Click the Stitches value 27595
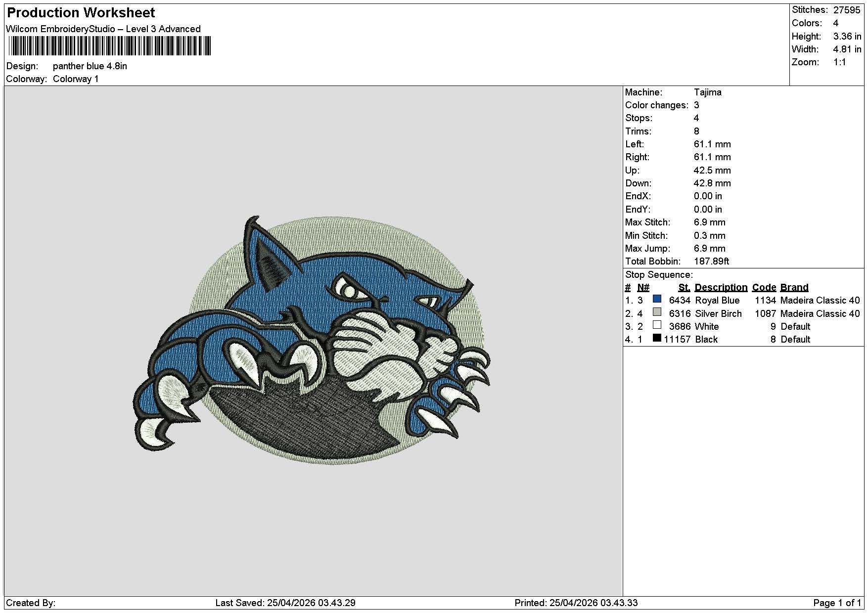 pyautogui.click(x=847, y=10)
